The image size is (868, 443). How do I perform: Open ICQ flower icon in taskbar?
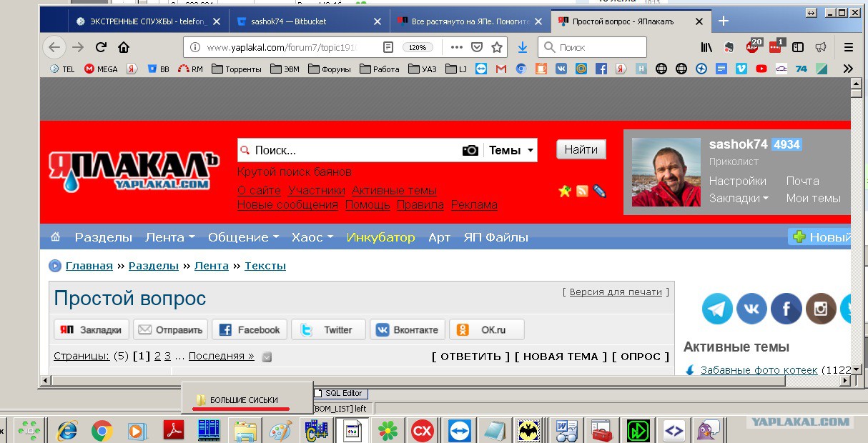pyautogui.click(x=388, y=431)
